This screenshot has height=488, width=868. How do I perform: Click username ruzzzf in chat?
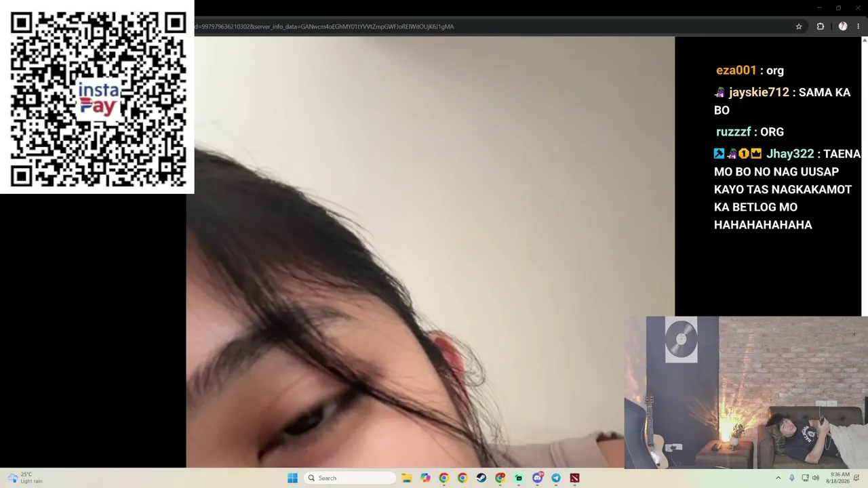point(733,132)
